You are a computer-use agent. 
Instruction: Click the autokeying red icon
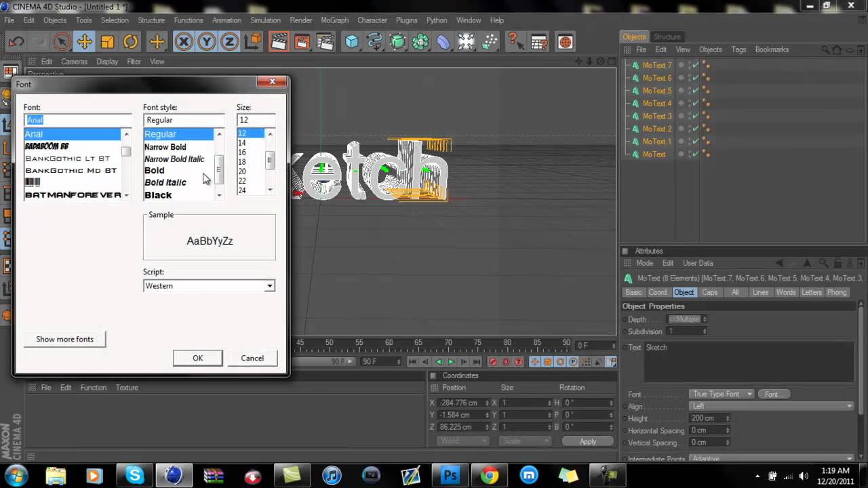click(506, 362)
